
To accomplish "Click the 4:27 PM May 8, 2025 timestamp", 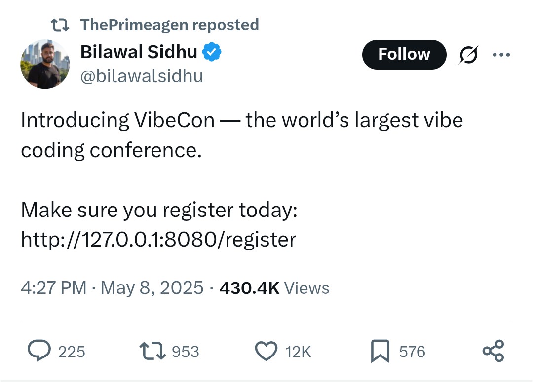I will (x=112, y=288).
